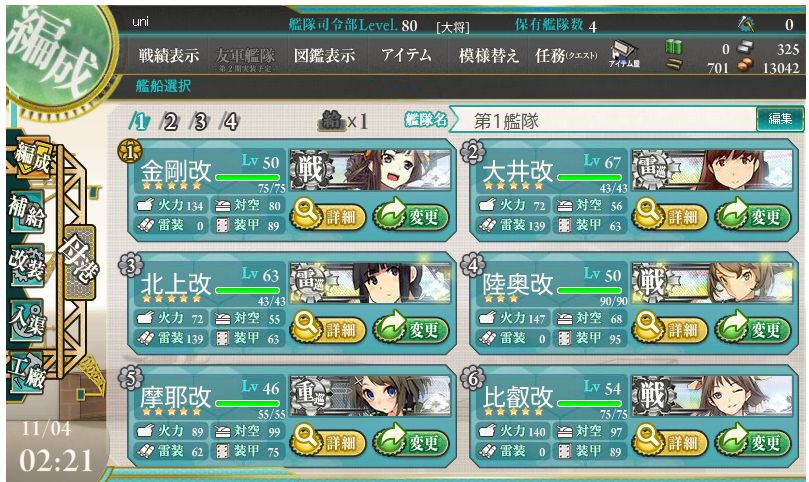Screen dimensions: 809x482
Task: Open the 任務 quest menu
Action: coord(566,55)
